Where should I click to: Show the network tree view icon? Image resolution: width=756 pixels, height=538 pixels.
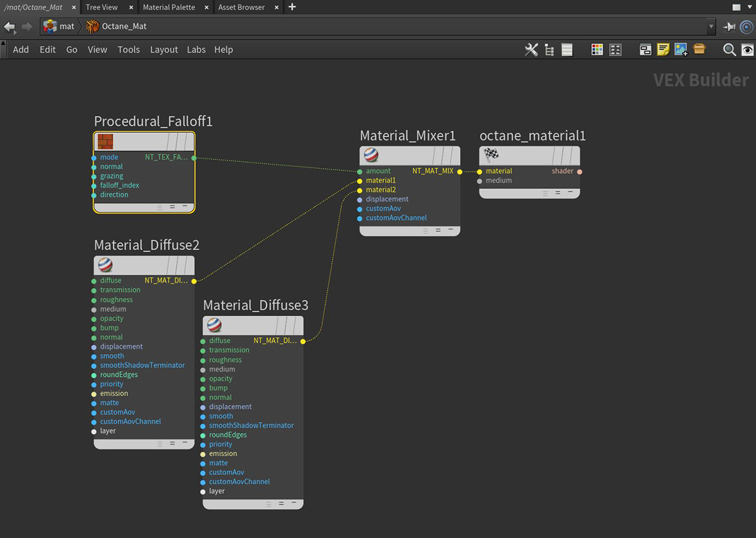pyautogui.click(x=549, y=50)
